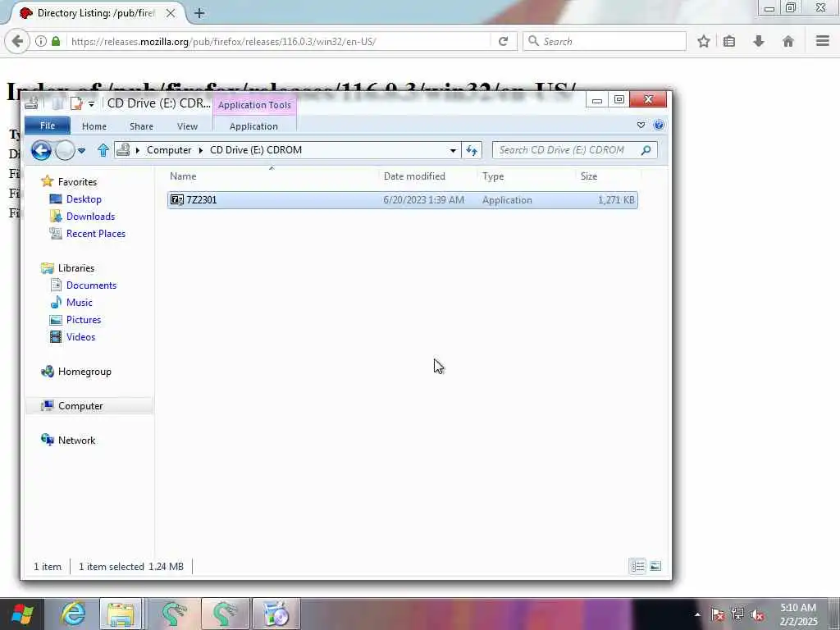
Task: Select Homegroup in navigation pane
Action: (84, 372)
